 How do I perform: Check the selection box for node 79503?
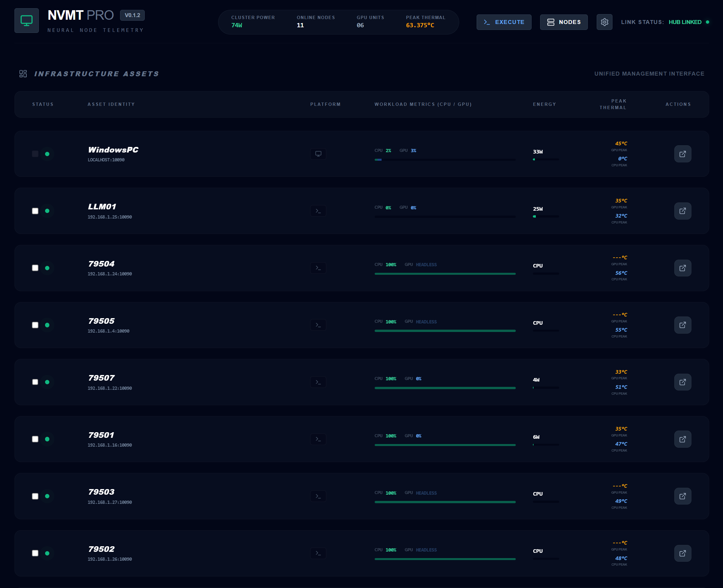(35, 496)
